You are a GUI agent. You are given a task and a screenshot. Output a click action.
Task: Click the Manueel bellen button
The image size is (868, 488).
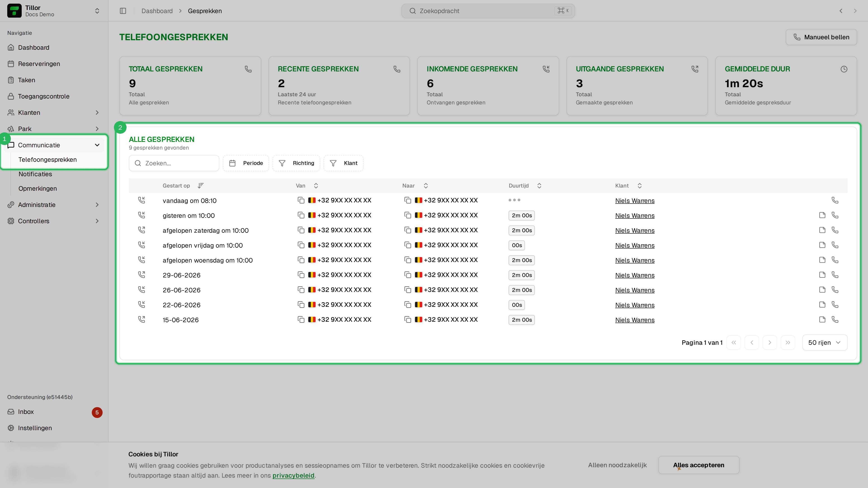(x=821, y=37)
